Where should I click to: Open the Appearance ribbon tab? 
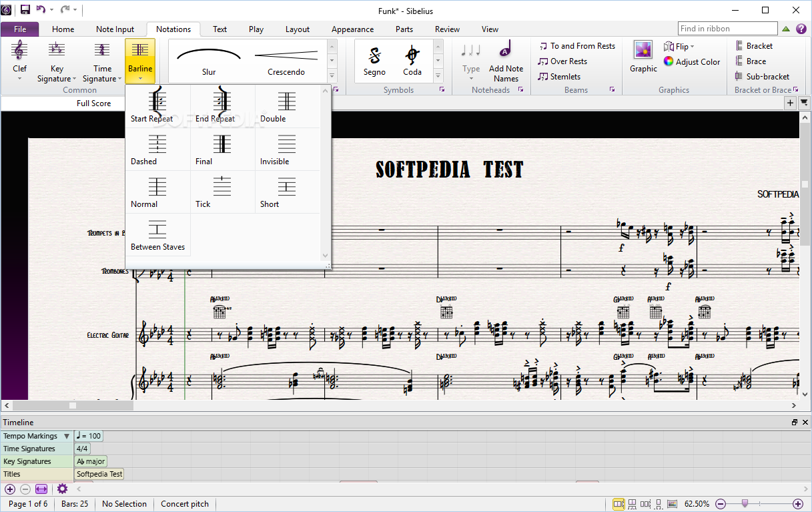click(x=352, y=29)
